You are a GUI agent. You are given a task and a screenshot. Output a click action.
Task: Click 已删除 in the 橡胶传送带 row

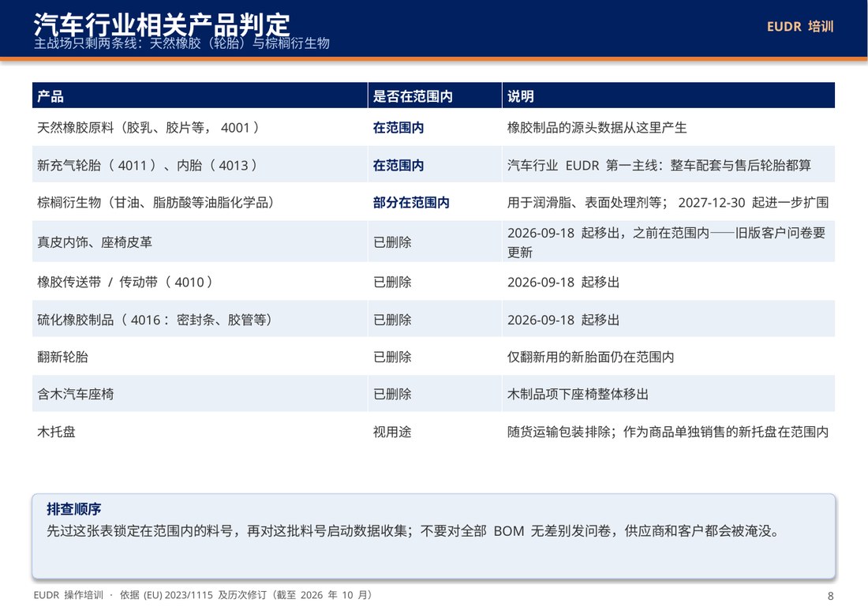tap(392, 283)
